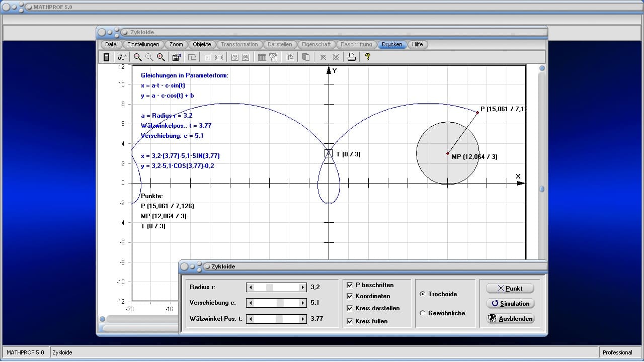Image resolution: width=644 pixels, height=362 pixels.
Task: Click the single small square toolbar icon
Action: coord(207,57)
